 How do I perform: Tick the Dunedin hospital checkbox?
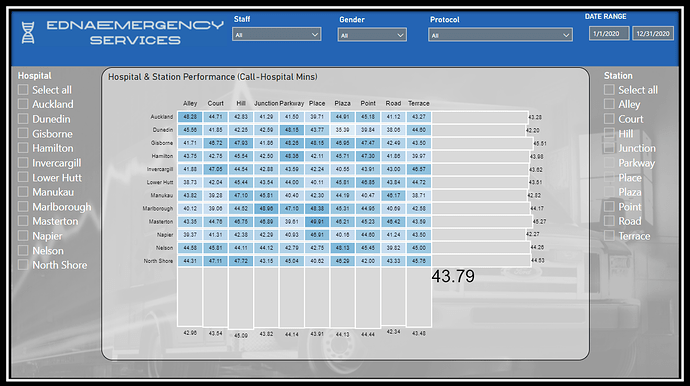click(23, 119)
